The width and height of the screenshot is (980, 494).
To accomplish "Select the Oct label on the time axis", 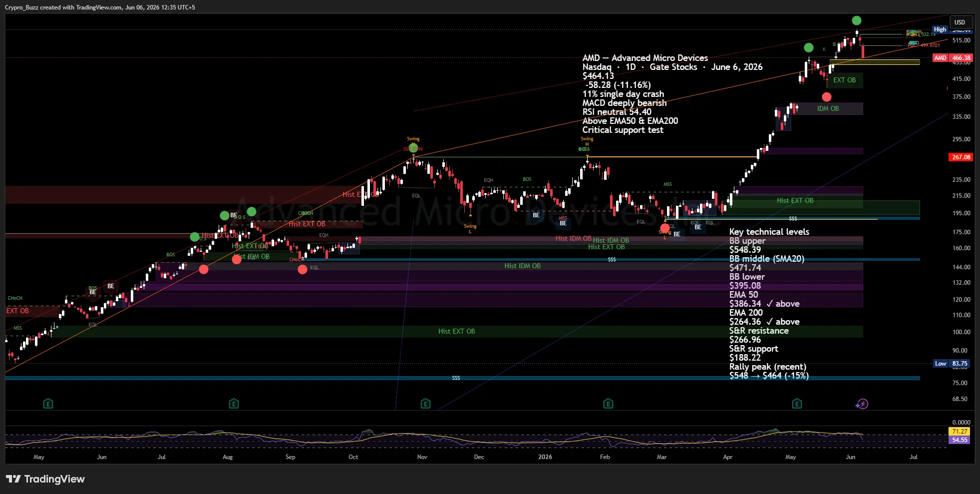I will click(x=353, y=457).
